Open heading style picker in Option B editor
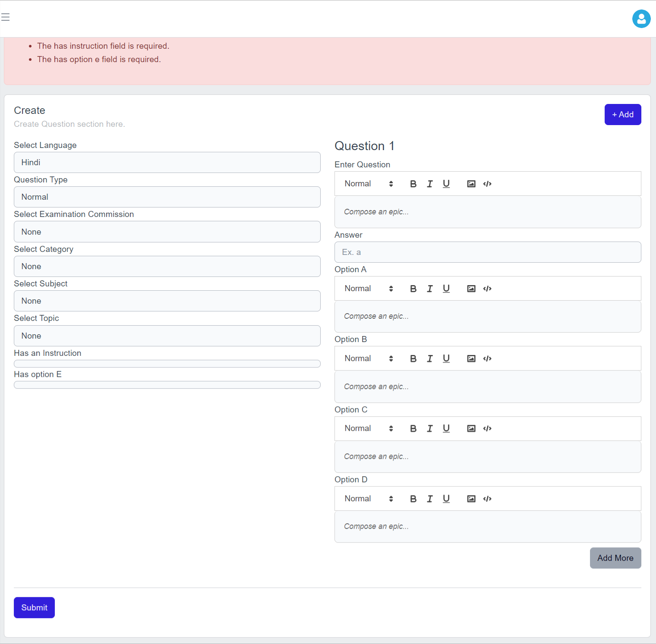Image resolution: width=656 pixels, height=644 pixels. coord(368,358)
